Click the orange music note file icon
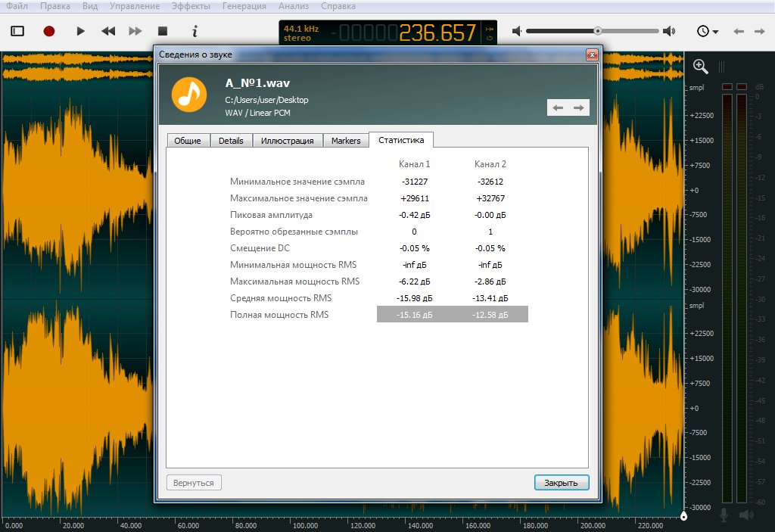775x532 pixels. pos(188,95)
